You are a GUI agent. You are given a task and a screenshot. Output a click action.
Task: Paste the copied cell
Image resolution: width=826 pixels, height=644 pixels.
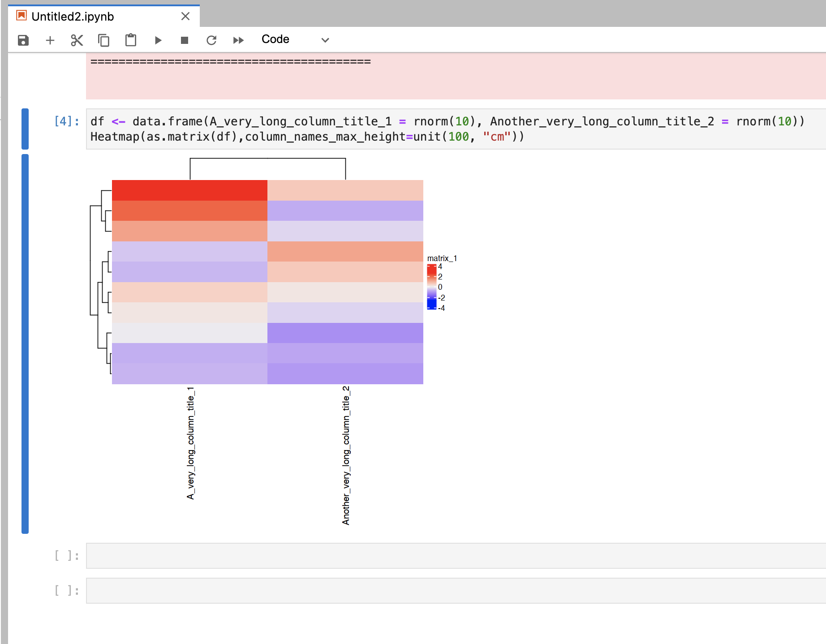[130, 40]
